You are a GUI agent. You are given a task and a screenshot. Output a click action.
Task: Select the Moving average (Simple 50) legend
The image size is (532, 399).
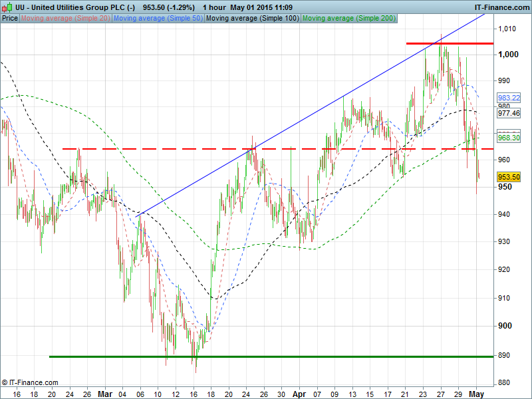click(158, 19)
